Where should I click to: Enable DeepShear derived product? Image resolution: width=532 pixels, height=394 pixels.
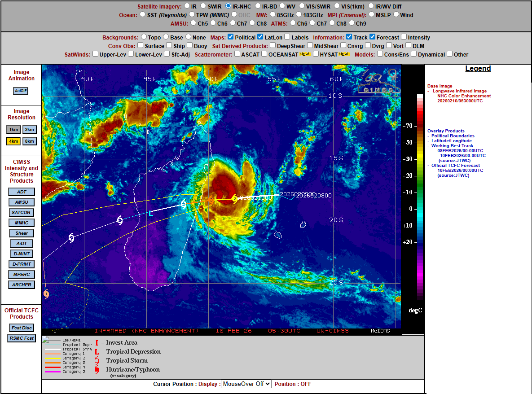(x=273, y=45)
